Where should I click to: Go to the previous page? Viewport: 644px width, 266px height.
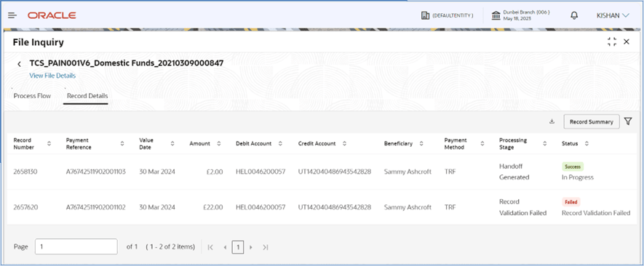(225, 247)
